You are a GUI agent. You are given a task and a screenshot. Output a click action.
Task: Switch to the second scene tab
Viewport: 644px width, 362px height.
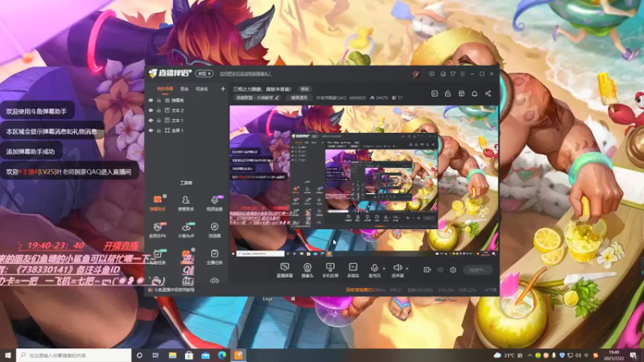[x=184, y=88]
